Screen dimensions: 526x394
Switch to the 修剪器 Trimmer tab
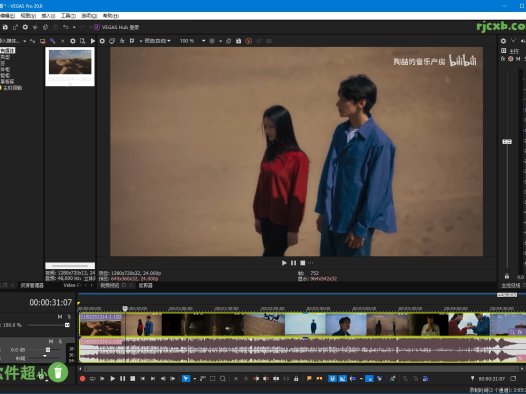click(146, 285)
